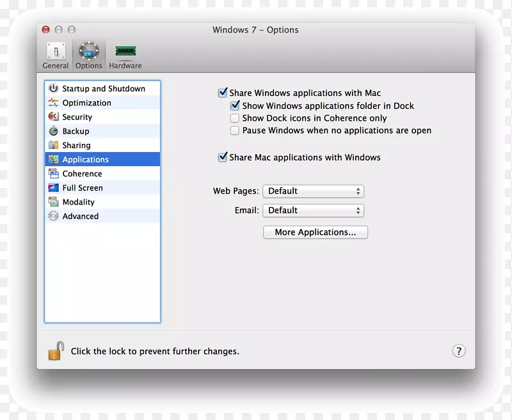Click the Options gear toolbar icon
The image size is (512, 420).
click(88, 52)
